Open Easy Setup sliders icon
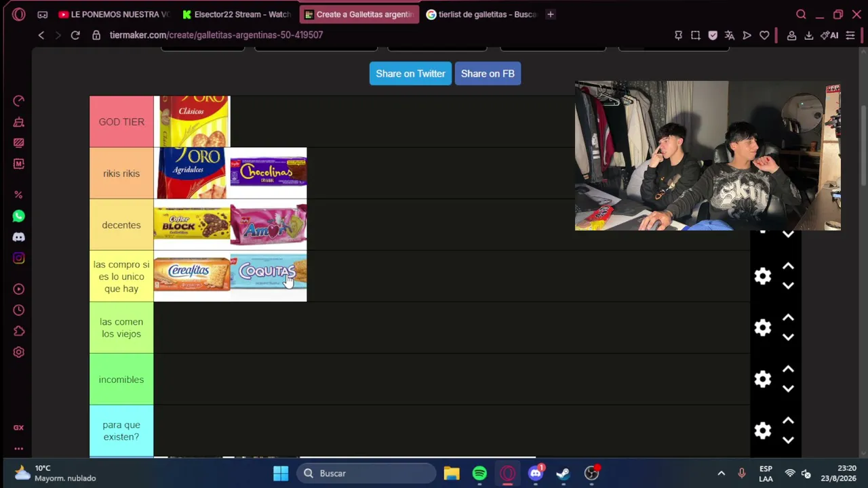This screenshot has width=868, height=488. (x=850, y=35)
